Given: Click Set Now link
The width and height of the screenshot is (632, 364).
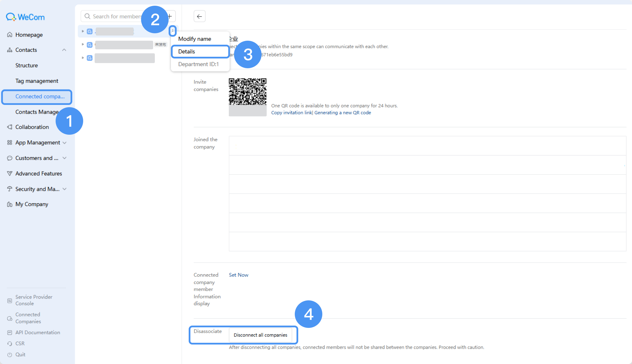Looking at the screenshot, I should [239, 275].
